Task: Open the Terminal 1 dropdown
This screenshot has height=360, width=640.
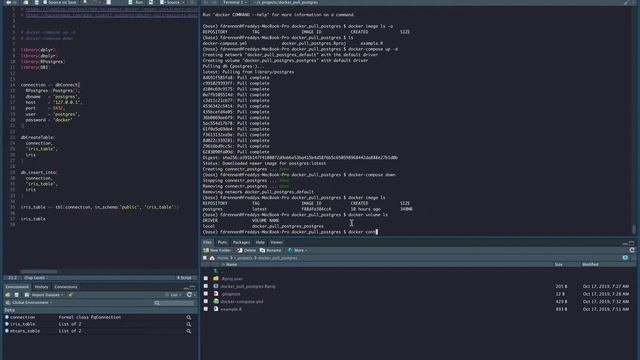Action: [x=234, y=2]
